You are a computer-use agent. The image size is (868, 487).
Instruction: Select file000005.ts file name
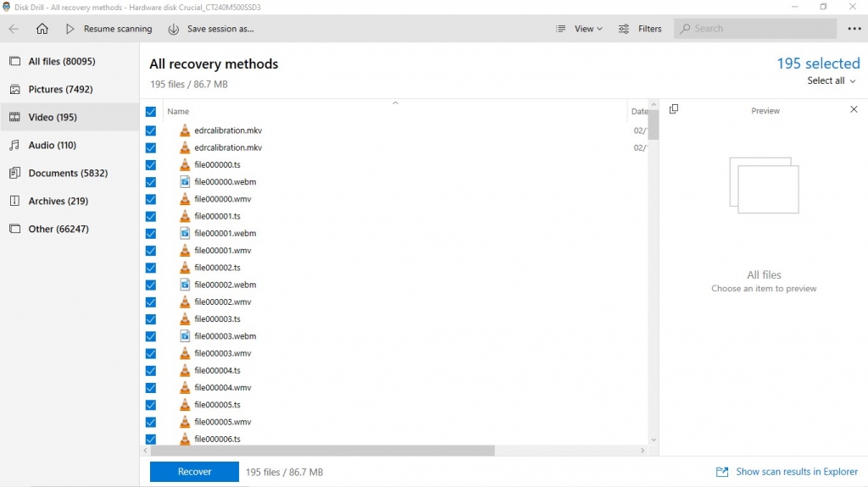point(217,405)
